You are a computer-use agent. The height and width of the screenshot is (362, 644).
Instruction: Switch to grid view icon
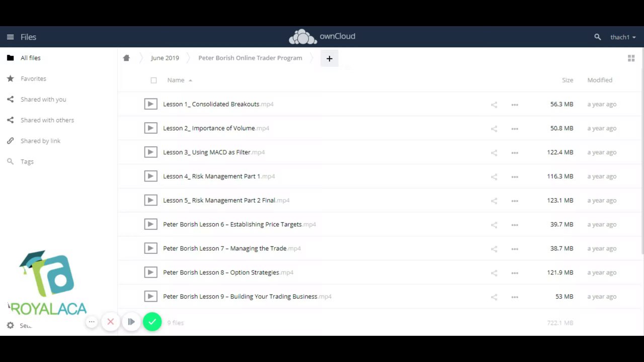click(631, 58)
